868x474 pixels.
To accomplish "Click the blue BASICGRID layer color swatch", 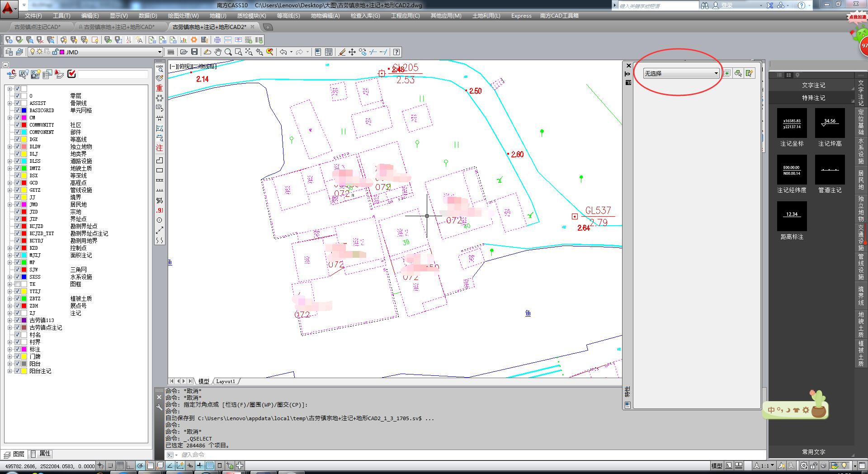I will pos(24,110).
